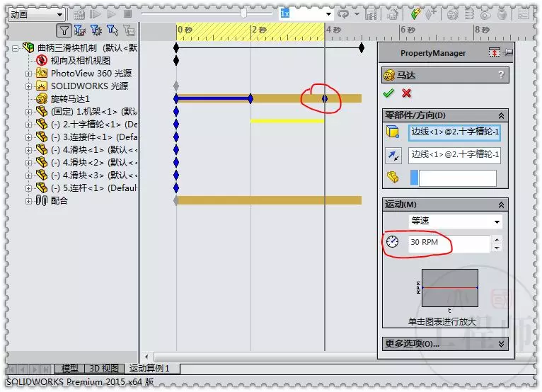Click the Calculate motion study icon
The width and height of the screenshot is (542, 392).
(x=79, y=14)
